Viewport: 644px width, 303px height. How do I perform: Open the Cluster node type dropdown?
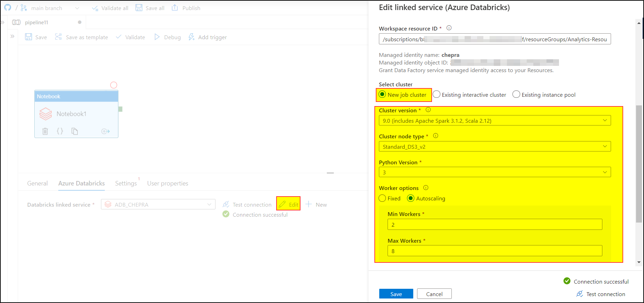click(495, 147)
